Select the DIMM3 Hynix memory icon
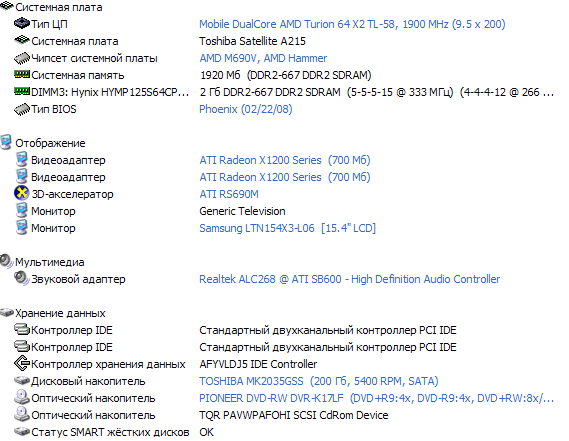 tap(21, 91)
